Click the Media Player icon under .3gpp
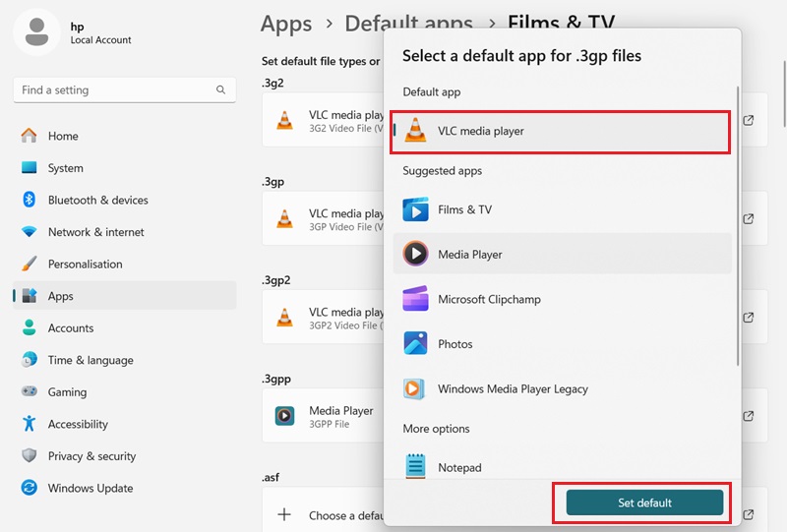Screen dimensions: 787x532 coord(284,416)
